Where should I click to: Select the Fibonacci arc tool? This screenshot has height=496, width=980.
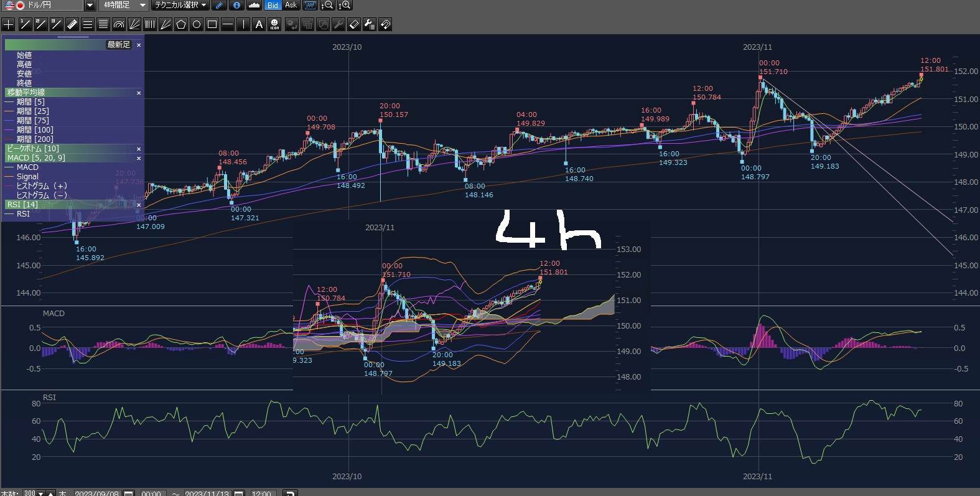119,24
